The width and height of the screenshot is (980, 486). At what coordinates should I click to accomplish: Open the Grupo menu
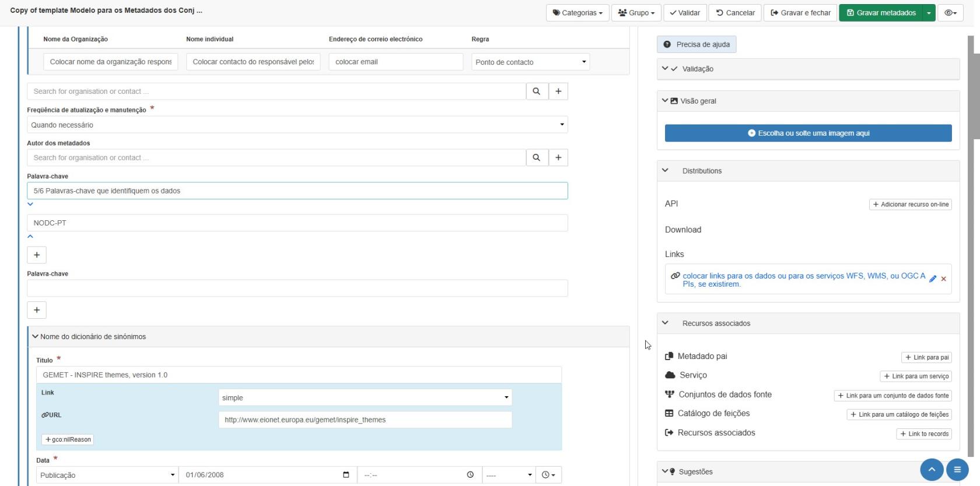(x=636, y=13)
